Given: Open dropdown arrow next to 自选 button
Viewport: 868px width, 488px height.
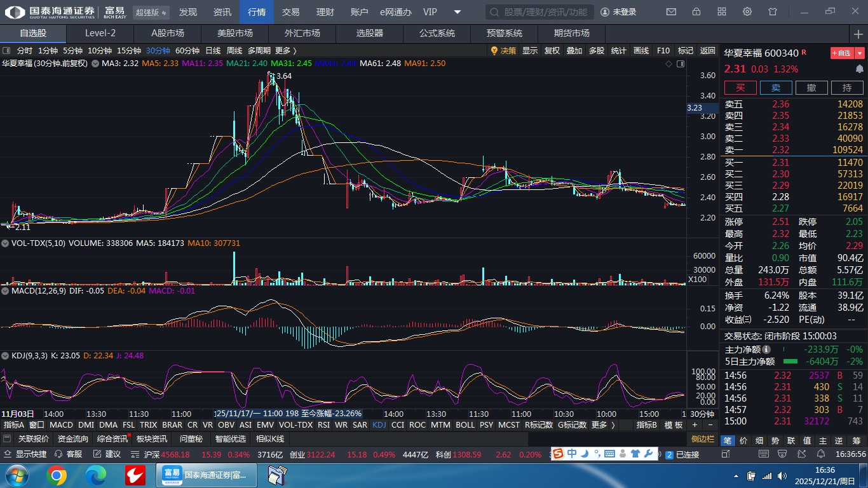Looking at the screenshot, I should click(860, 53).
